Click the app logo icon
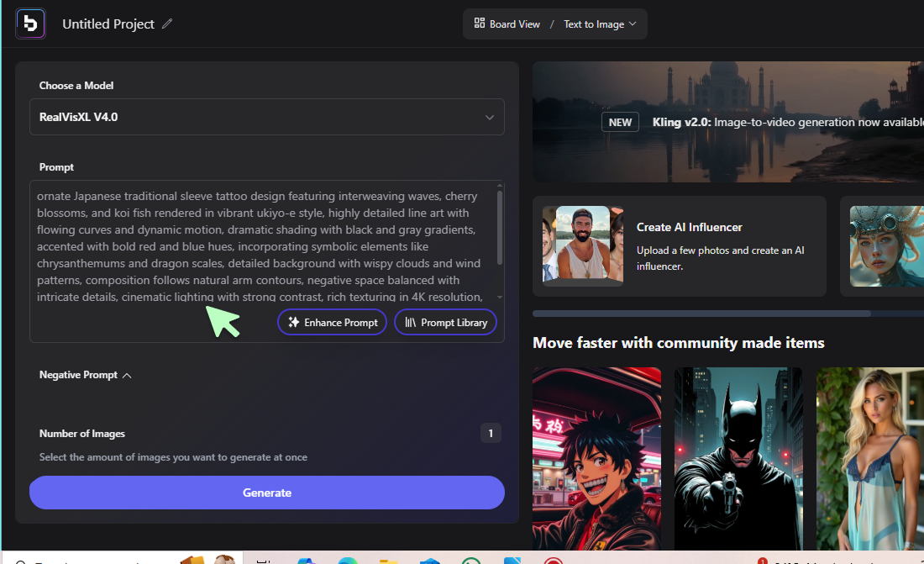The width and height of the screenshot is (924, 564). click(x=30, y=24)
